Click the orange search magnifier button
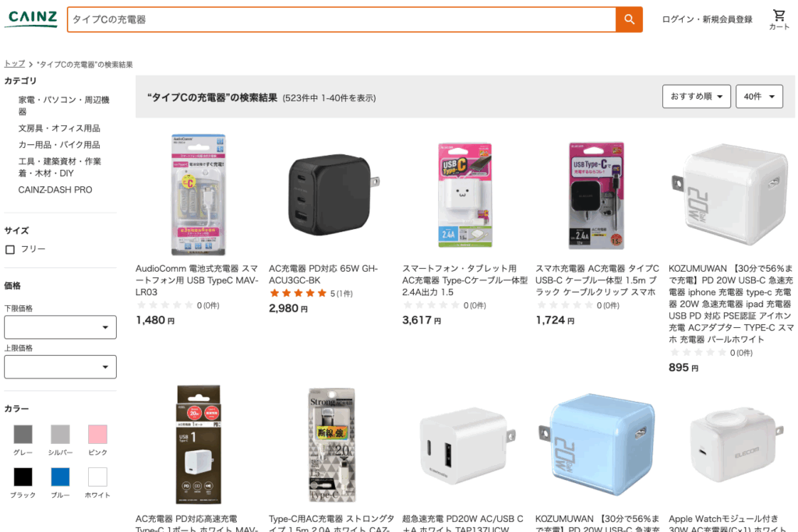Image resolution: width=798 pixels, height=532 pixels. coord(629,19)
